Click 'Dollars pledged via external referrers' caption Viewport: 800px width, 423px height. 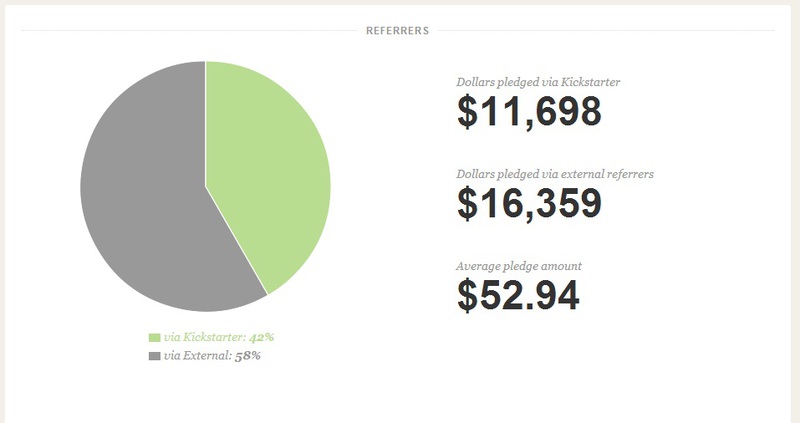555,174
